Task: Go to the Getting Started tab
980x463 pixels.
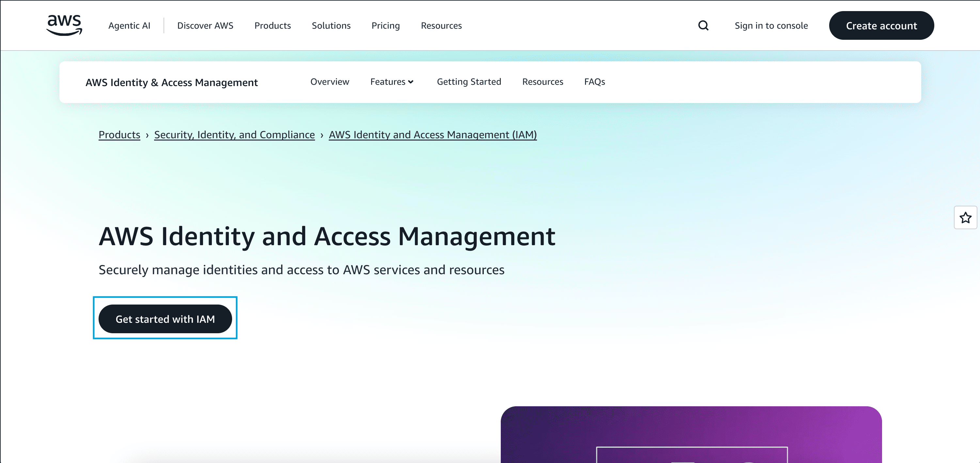Action: point(469,82)
